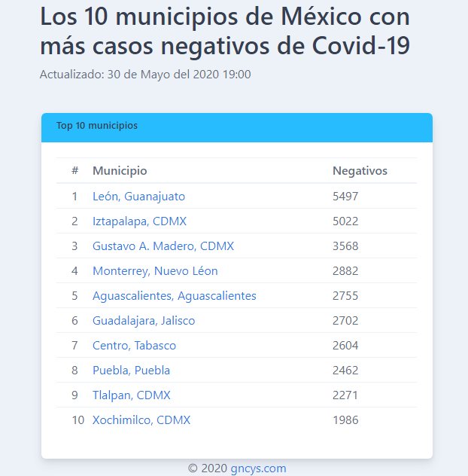Image resolution: width=468 pixels, height=476 pixels.
Task: Click rank number 10 in the table
Action: [78, 420]
